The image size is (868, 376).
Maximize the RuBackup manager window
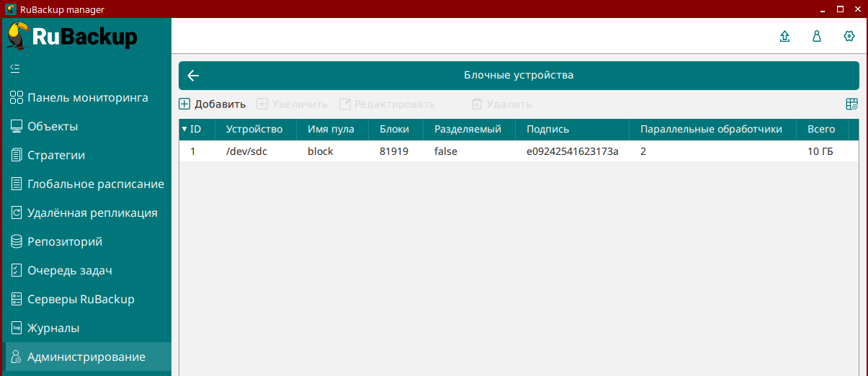pyautogui.click(x=840, y=9)
